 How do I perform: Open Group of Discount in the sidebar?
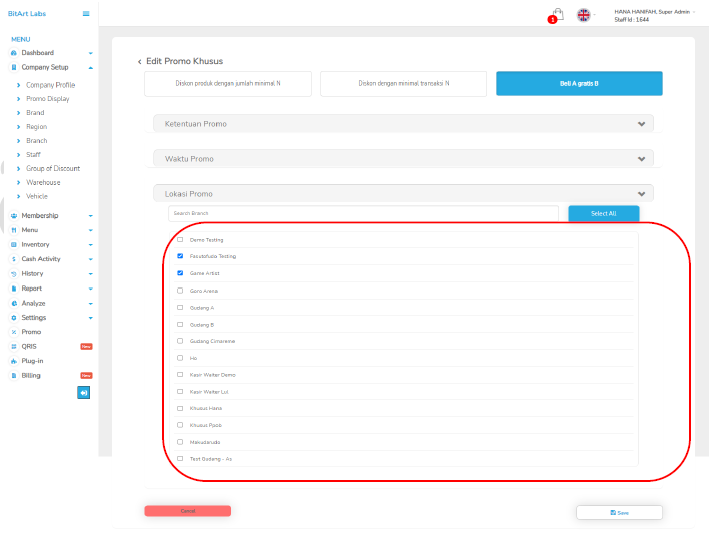(x=53, y=168)
